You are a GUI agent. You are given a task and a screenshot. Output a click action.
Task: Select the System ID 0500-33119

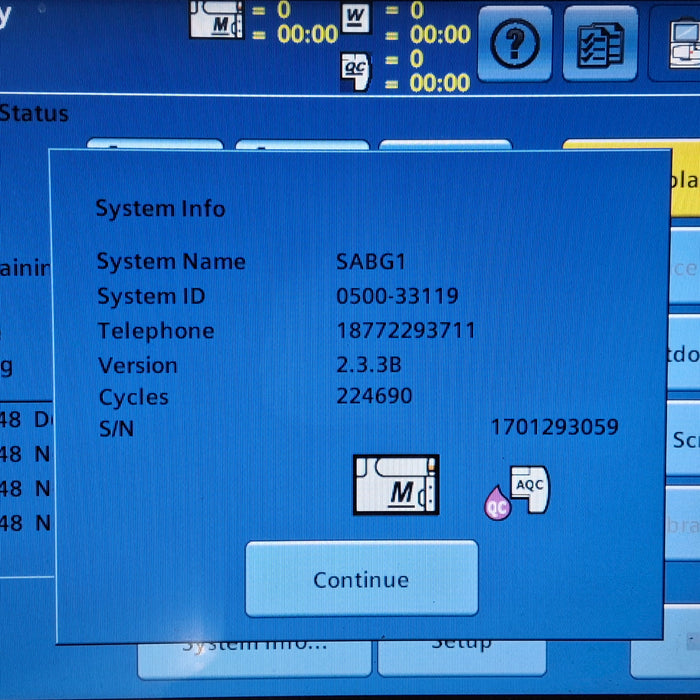pyautogui.click(x=397, y=296)
